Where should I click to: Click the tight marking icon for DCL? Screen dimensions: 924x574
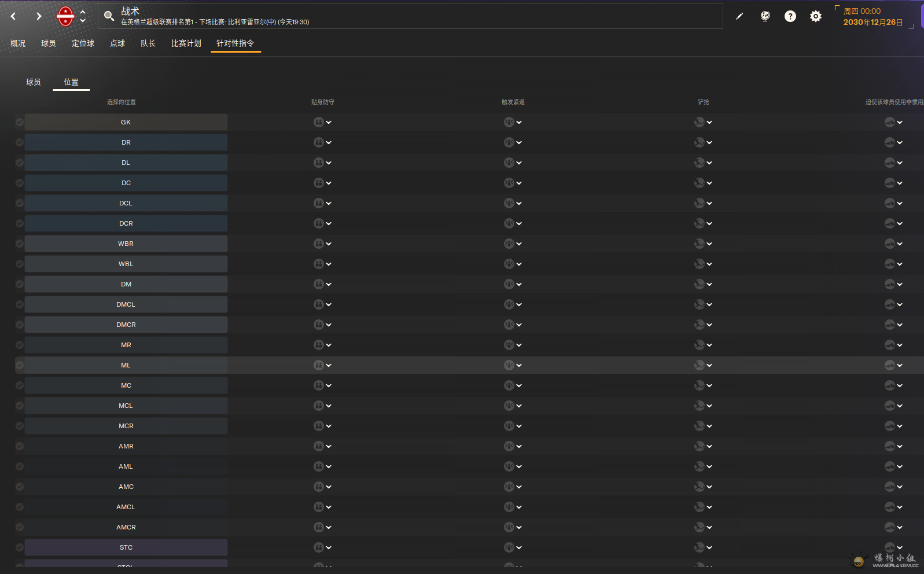coord(319,203)
